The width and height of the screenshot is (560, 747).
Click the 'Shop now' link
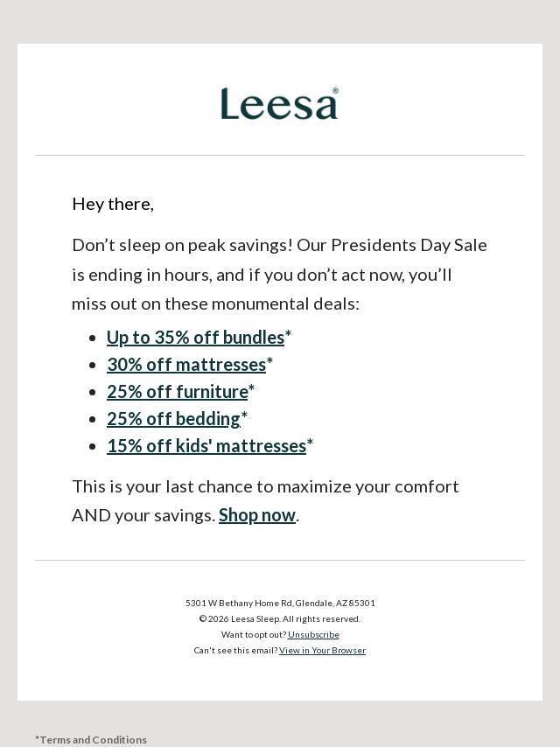point(257,515)
